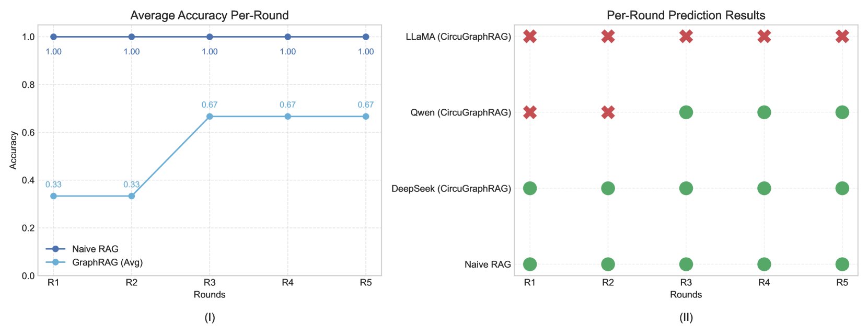Click Naive RAG green circle at R2
Screen dimensions: 868x334
pyautogui.click(x=608, y=264)
